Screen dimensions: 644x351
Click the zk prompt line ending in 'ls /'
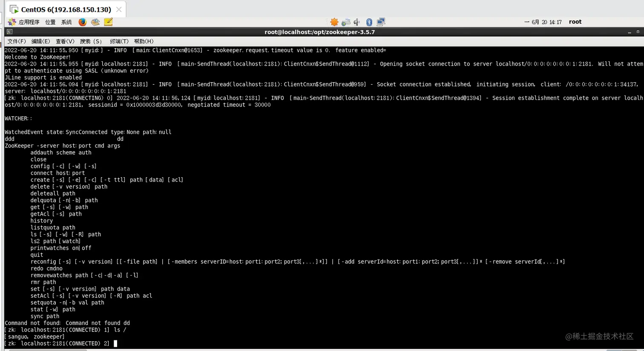click(x=66, y=330)
